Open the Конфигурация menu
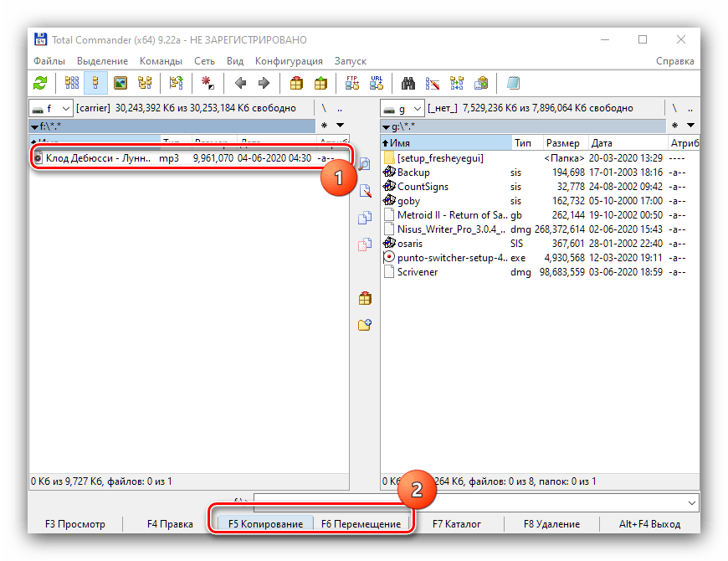The image size is (728, 561). click(x=289, y=61)
